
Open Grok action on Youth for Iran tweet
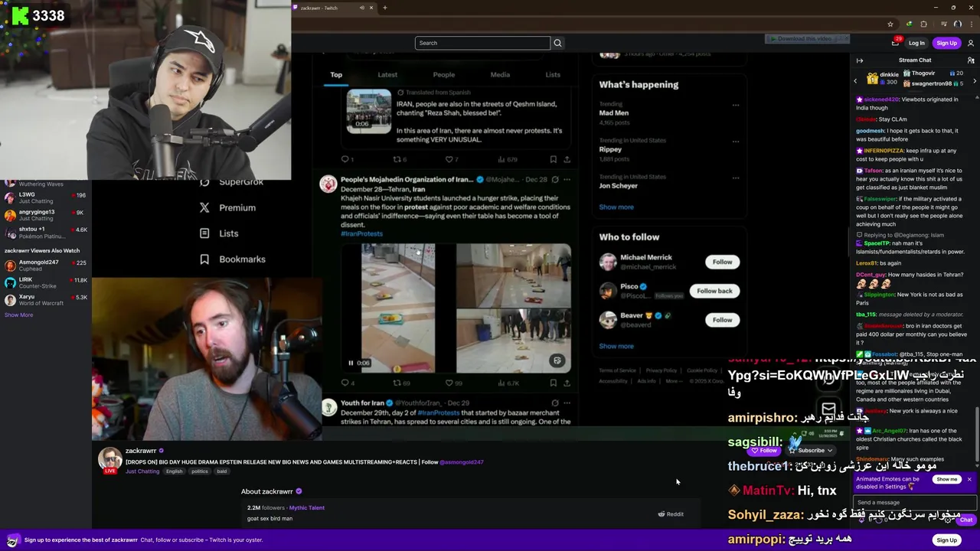click(555, 403)
